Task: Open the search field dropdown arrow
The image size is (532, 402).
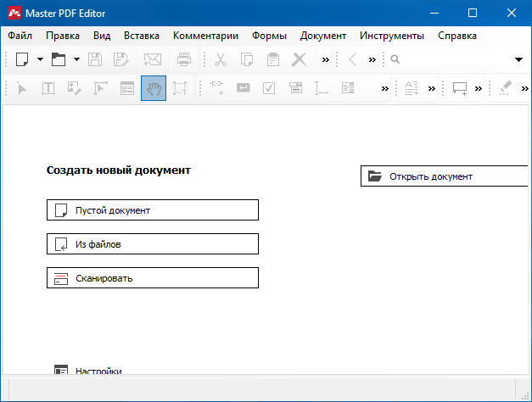Action: (518, 59)
